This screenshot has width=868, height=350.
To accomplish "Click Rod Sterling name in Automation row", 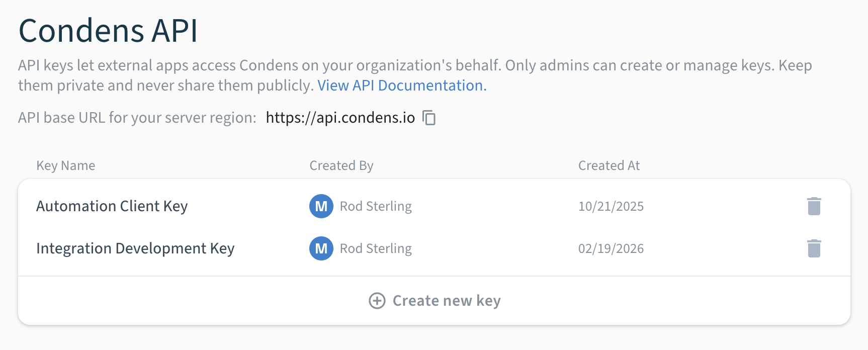I will 376,206.
